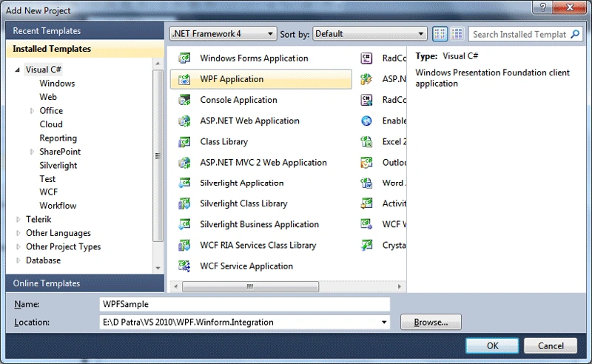Screen dimensions: 592x364
Task: Switch to medium icons list view
Action: tap(457, 34)
